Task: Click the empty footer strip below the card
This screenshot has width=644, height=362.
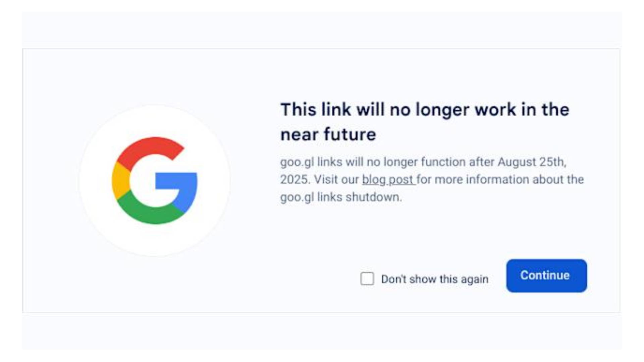Action: (321, 333)
